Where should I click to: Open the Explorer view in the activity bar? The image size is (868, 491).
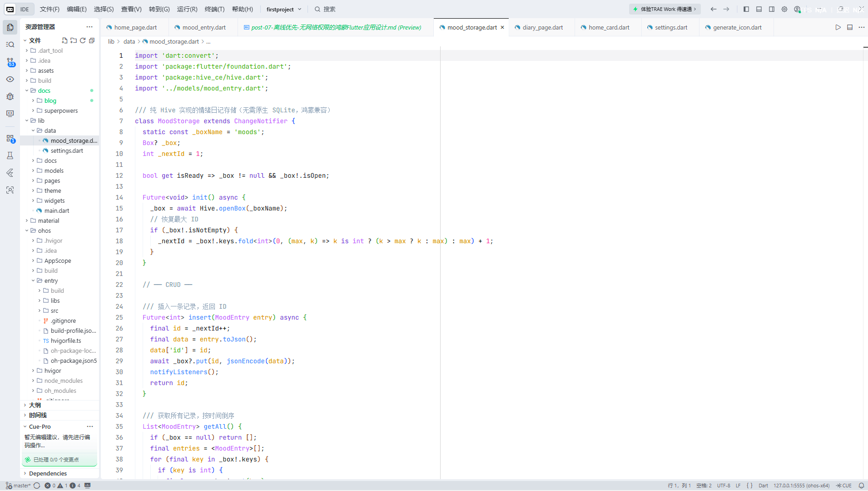[10, 27]
